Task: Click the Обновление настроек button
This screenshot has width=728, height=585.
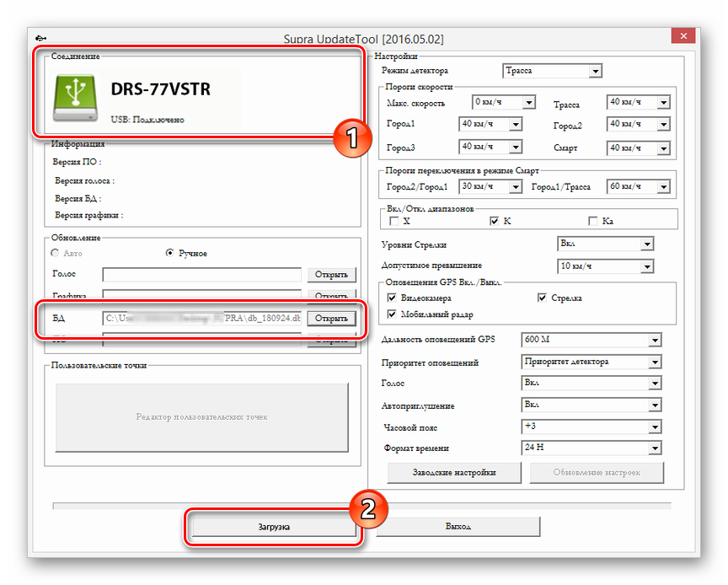Action: click(x=597, y=473)
